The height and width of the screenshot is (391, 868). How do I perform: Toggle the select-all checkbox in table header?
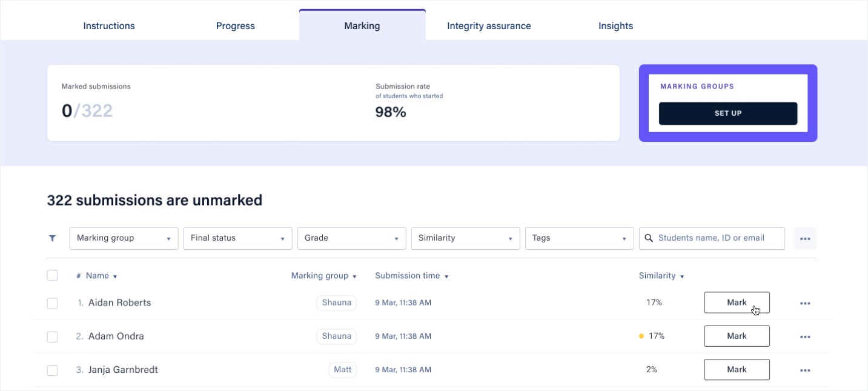click(x=52, y=275)
